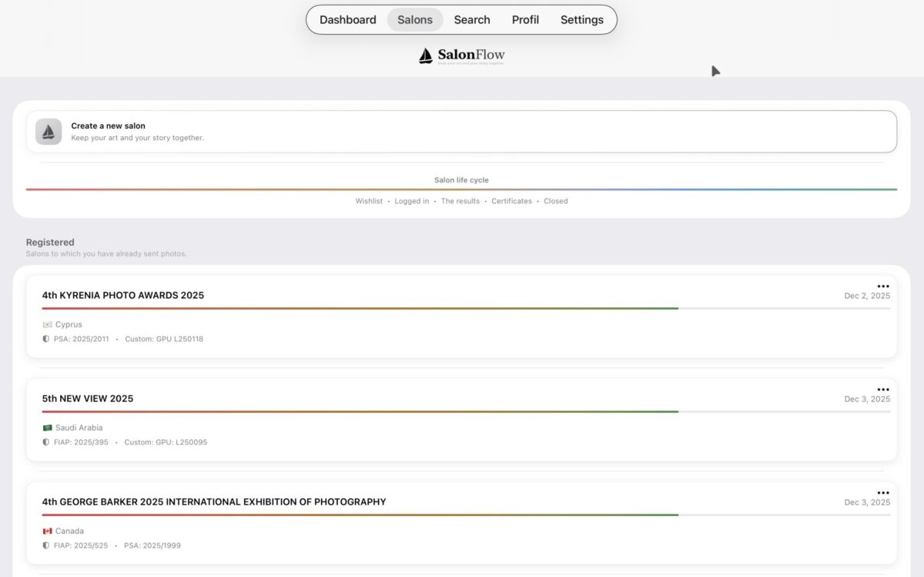Click the SalonFlow sailboat logo
924x577 pixels.
tap(426, 55)
